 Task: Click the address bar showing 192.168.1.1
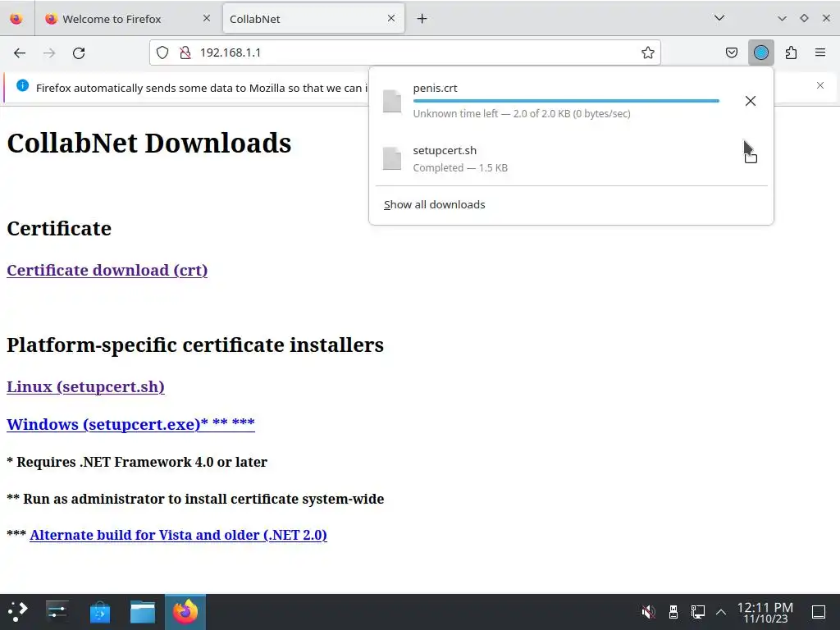tap(405, 52)
